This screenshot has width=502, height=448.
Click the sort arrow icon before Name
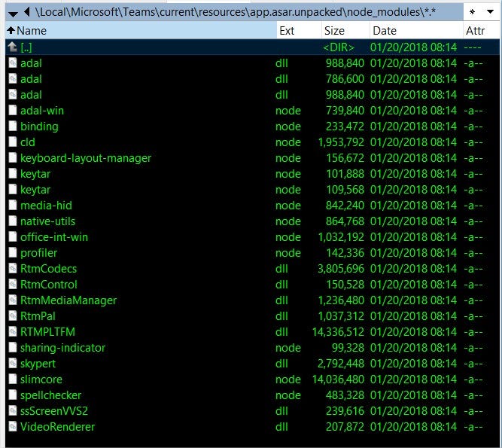click(x=11, y=30)
